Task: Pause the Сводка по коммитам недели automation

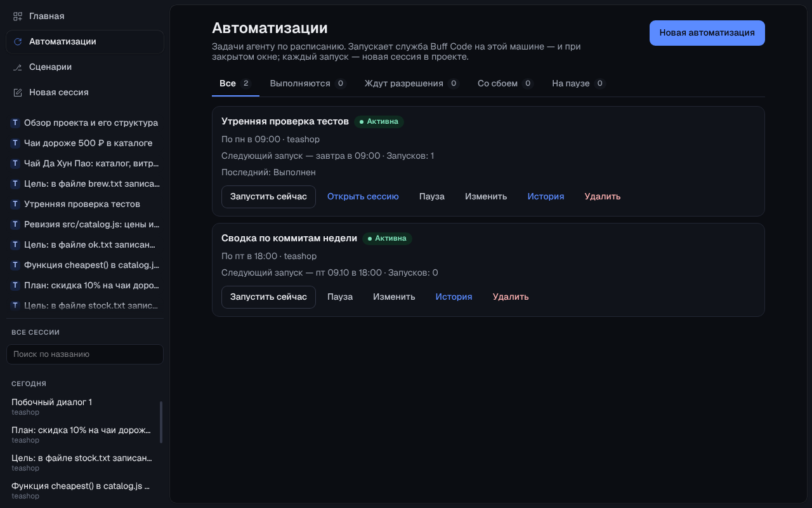Action: [340, 297]
